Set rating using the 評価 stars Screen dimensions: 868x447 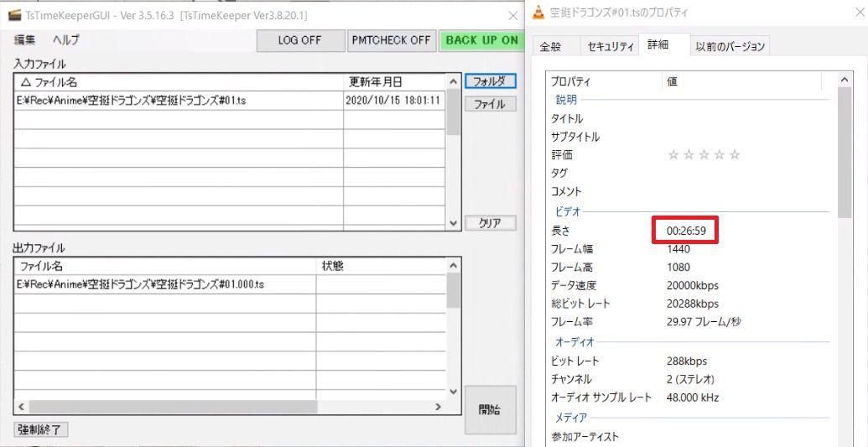click(x=704, y=155)
